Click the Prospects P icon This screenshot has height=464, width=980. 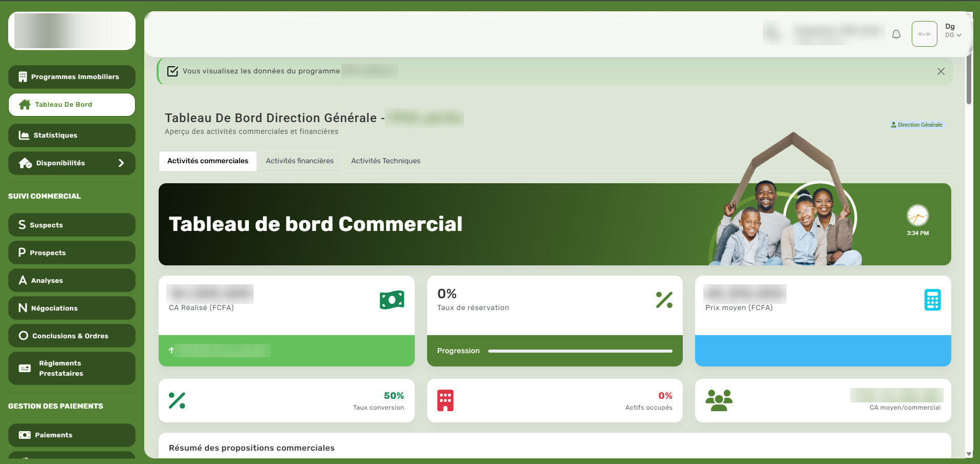22,253
